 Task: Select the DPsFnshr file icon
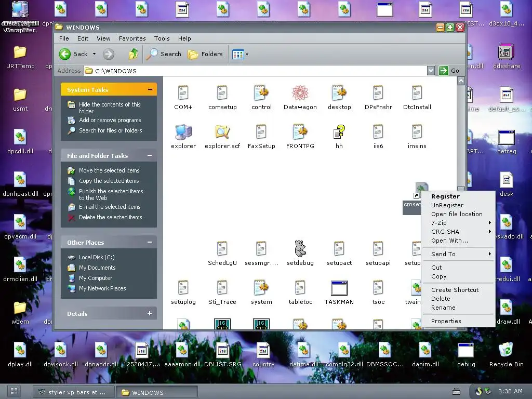click(378, 98)
